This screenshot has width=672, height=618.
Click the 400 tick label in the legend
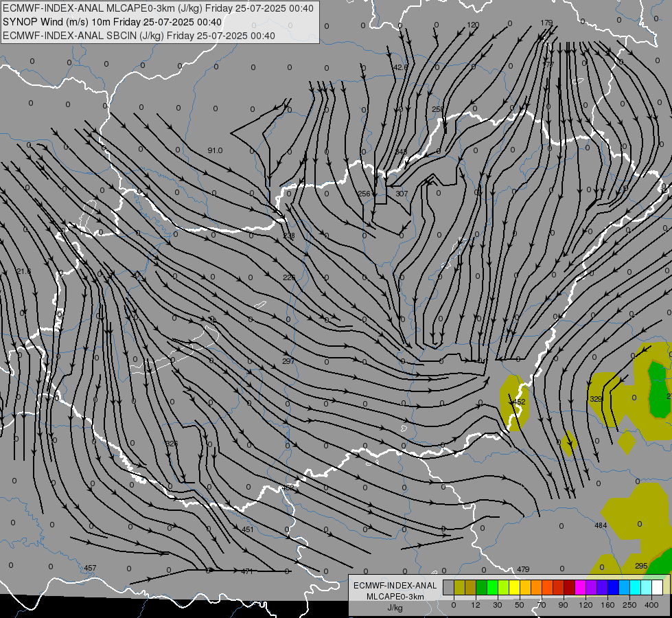click(651, 605)
